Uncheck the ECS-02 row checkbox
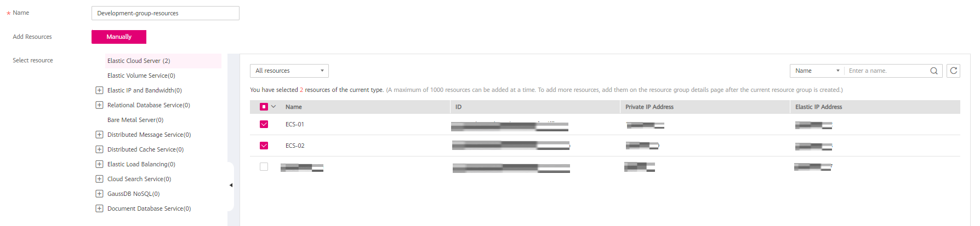This screenshot has height=226, width=980. coord(264,146)
